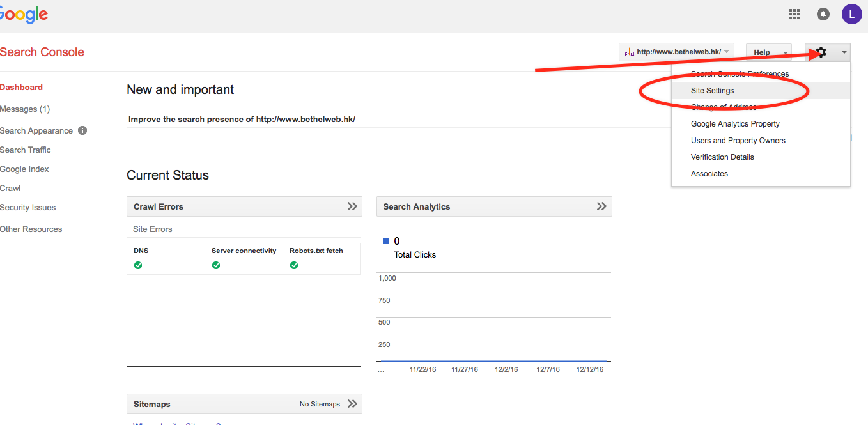Viewport: 868px width, 425px height.
Task: Click the site favicon in property selector
Action: [x=629, y=52]
